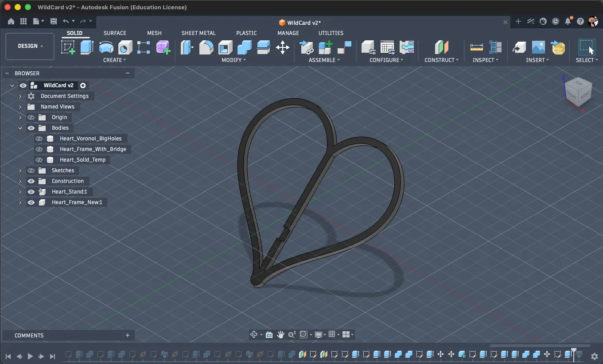Show the Sketches folder via eye icon
Image resolution: width=603 pixels, height=364 pixels.
[31, 170]
